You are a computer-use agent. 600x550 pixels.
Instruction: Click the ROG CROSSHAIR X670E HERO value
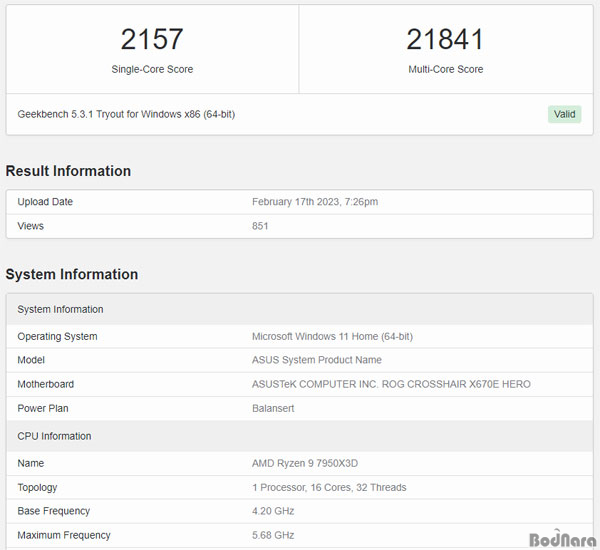tap(391, 384)
